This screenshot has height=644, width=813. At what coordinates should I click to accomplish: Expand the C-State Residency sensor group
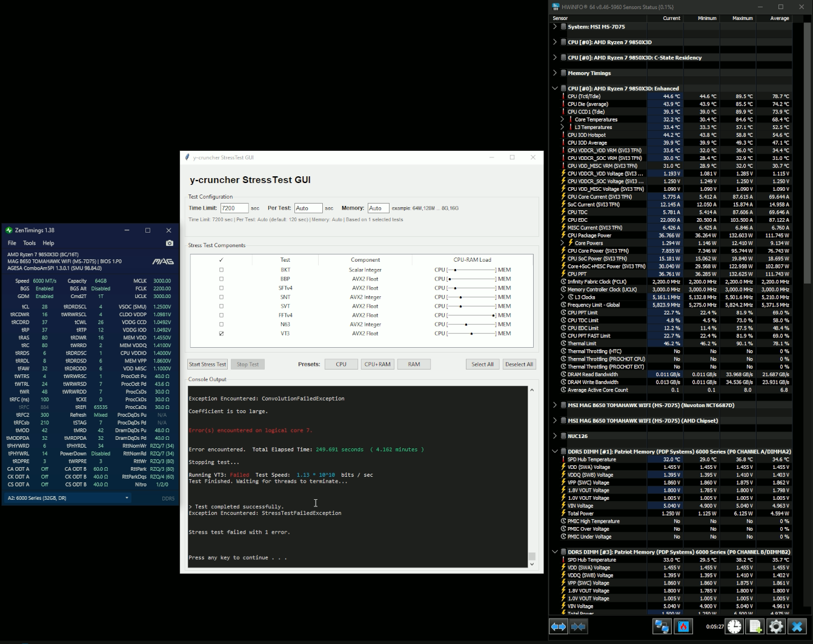(x=555, y=58)
